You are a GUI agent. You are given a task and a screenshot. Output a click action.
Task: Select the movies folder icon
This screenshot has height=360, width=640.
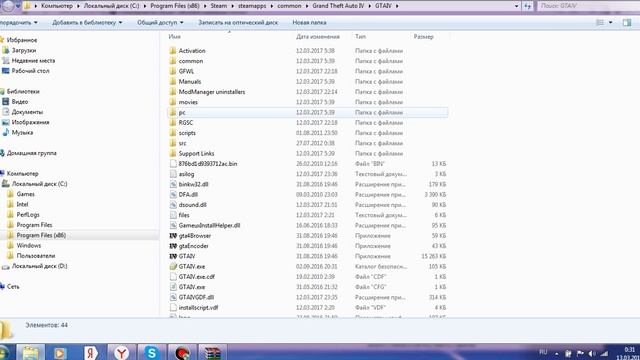pyautogui.click(x=173, y=102)
